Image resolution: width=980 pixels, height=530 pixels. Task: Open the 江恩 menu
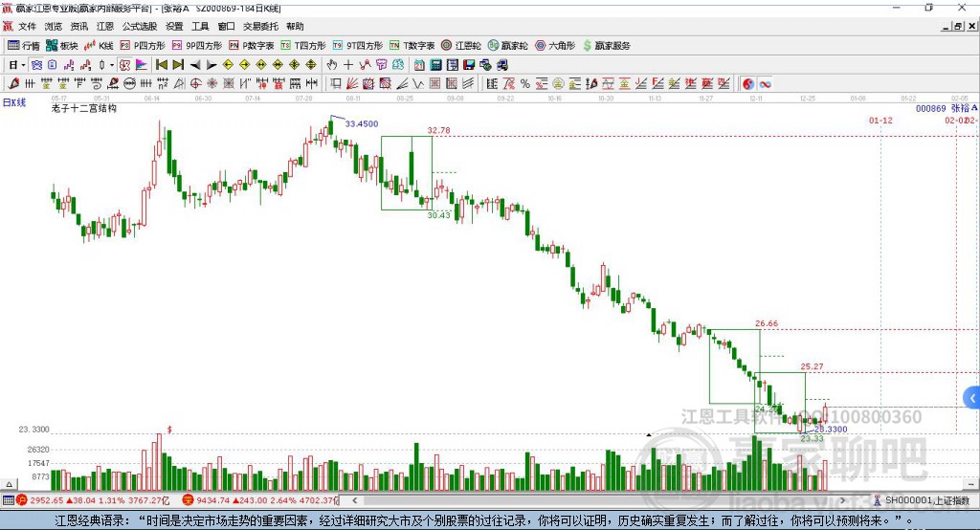pyautogui.click(x=105, y=26)
